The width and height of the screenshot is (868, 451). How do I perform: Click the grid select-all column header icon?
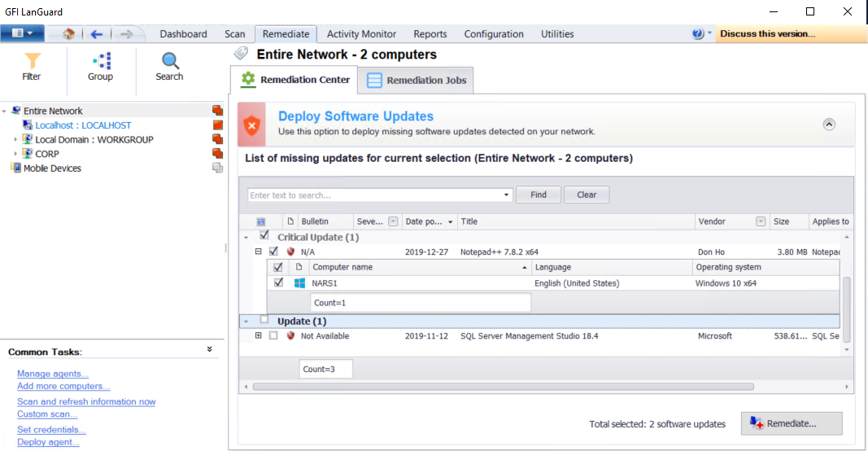point(261,221)
